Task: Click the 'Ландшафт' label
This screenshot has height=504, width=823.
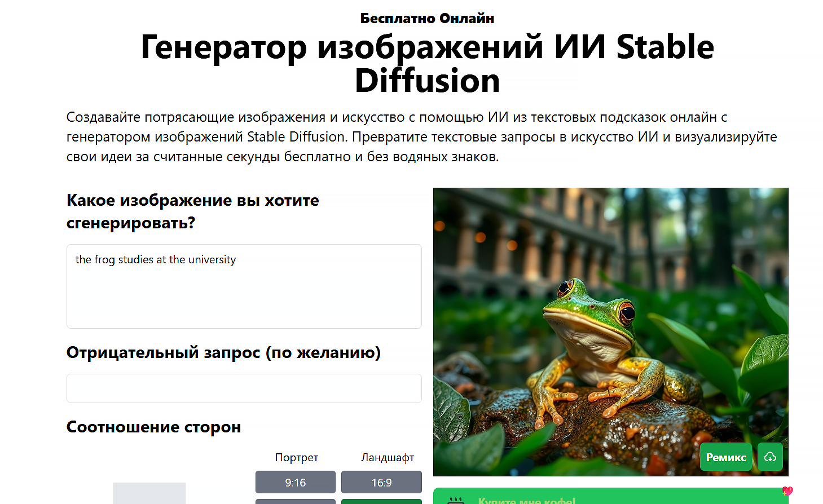Action: [x=388, y=457]
